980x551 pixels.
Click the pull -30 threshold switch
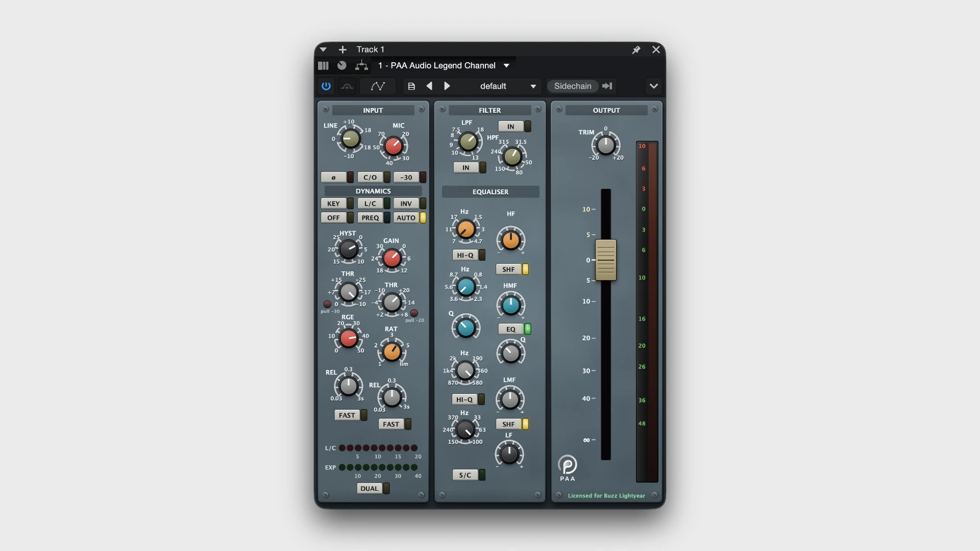[327, 304]
